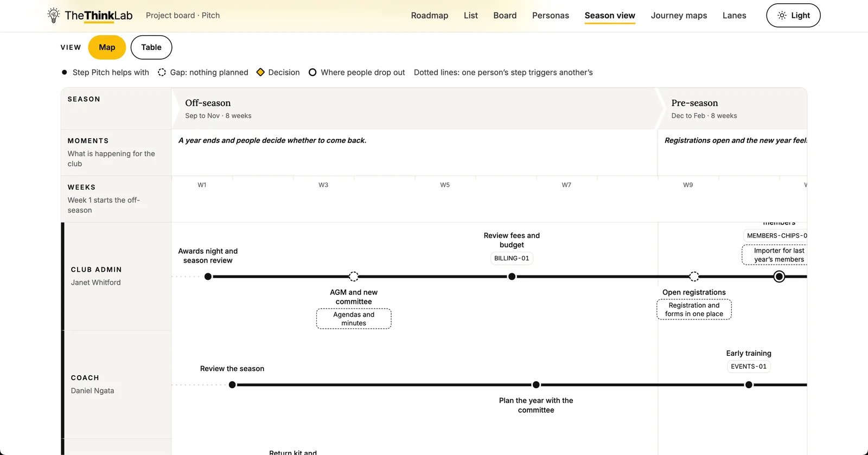Image resolution: width=868 pixels, height=455 pixels.
Task: Click the BILLING-01 chip
Action: (512, 258)
